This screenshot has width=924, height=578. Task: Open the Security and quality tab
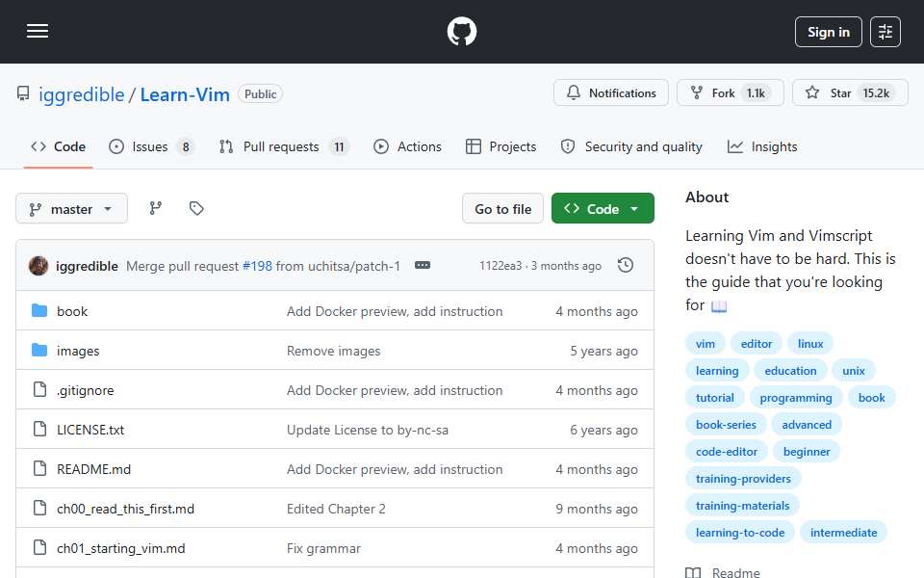pyautogui.click(x=631, y=146)
